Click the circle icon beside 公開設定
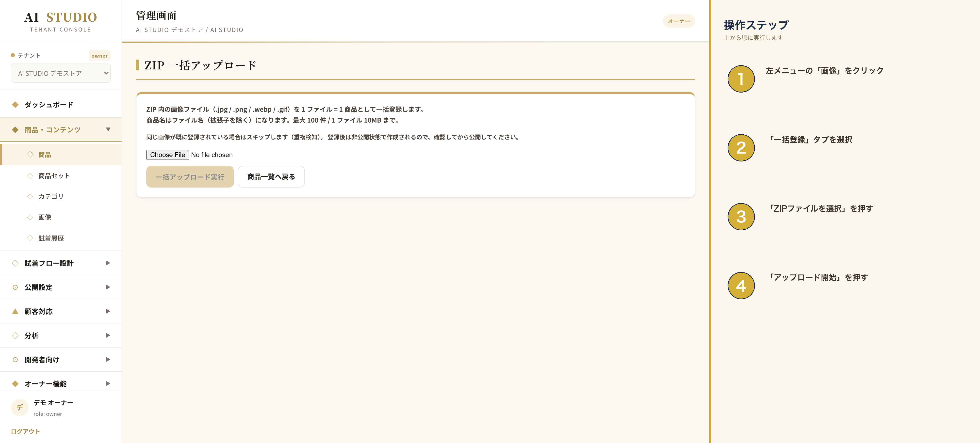 (15, 287)
